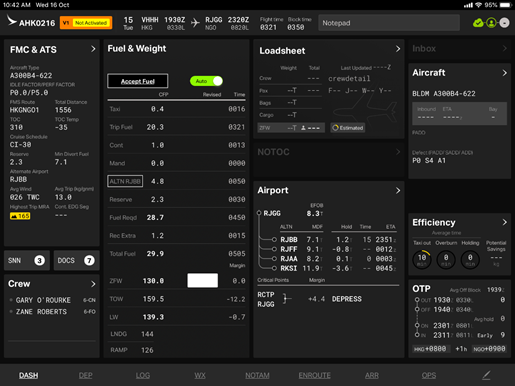The width and height of the screenshot is (515, 386).
Task: Tap the DOCS count badge 7
Action: pyautogui.click(x=89, y=260)
